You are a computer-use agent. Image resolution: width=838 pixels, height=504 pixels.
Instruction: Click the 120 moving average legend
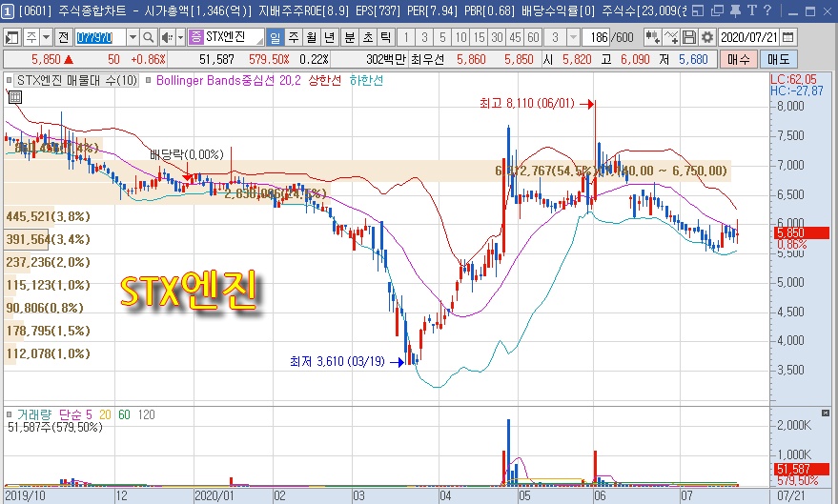click(147, 414)
